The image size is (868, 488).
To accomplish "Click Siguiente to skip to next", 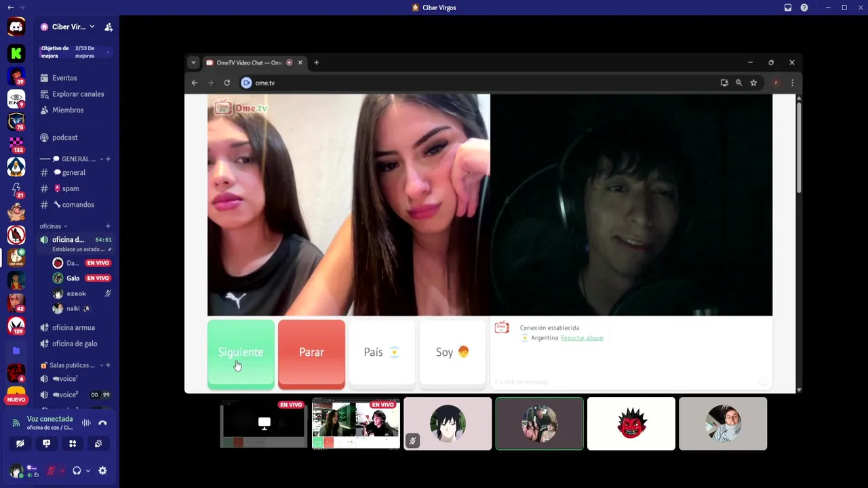I will coord(241,353).
